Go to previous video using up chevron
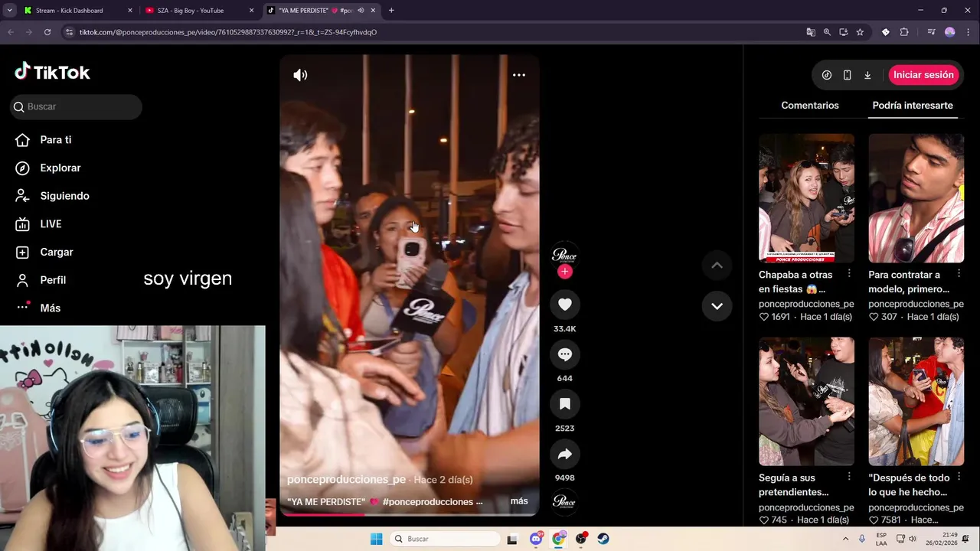Screen dimensions: 980x551 click(717, 265)
